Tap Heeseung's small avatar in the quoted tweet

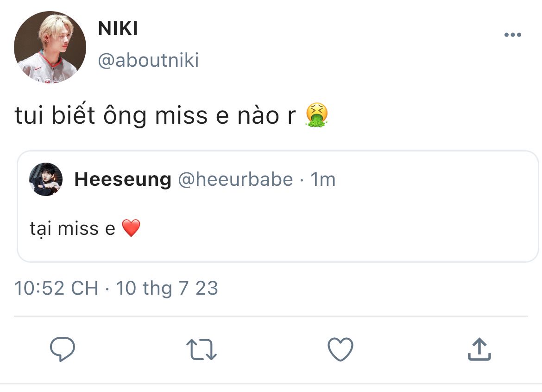pos(46,179)
